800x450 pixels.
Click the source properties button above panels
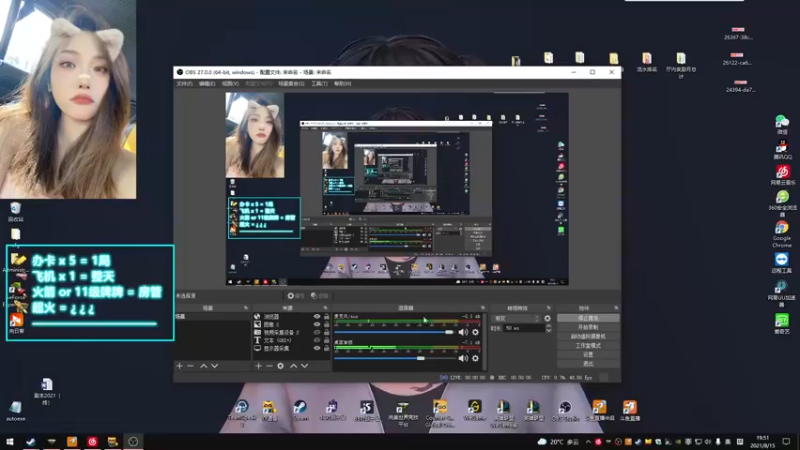tap(295, 296)
